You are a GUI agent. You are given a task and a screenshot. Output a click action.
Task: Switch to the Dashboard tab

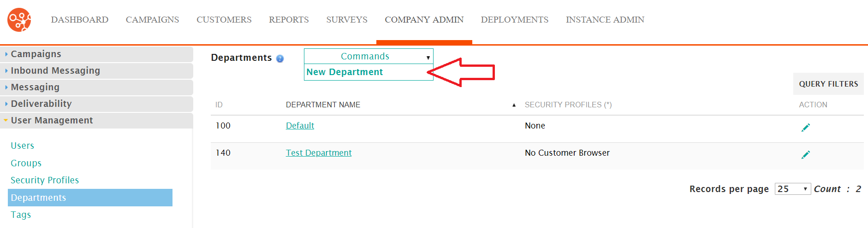click(80, 20)
